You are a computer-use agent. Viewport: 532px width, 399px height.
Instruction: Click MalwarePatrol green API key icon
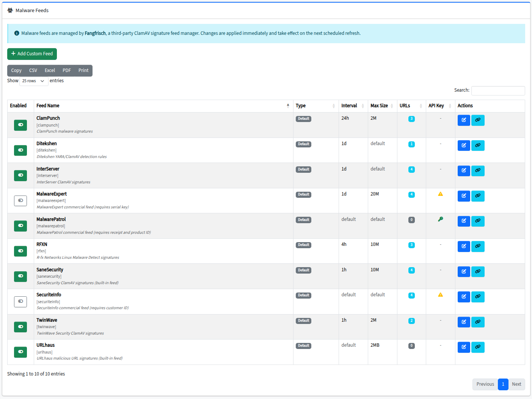(x=440, y=219)
